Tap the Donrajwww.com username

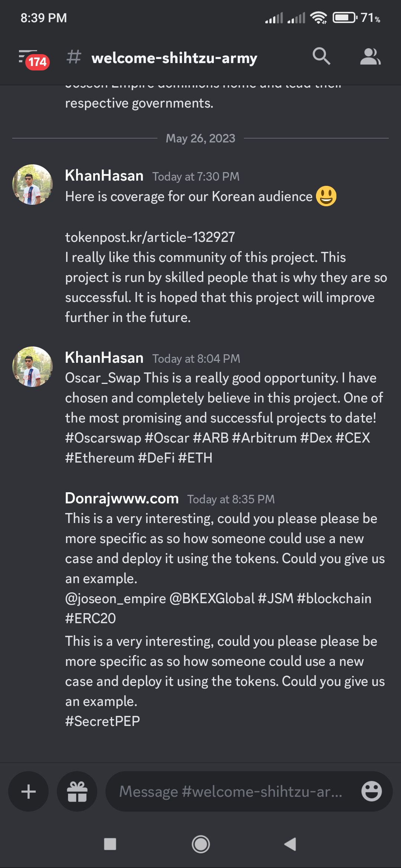pos(122,498)
